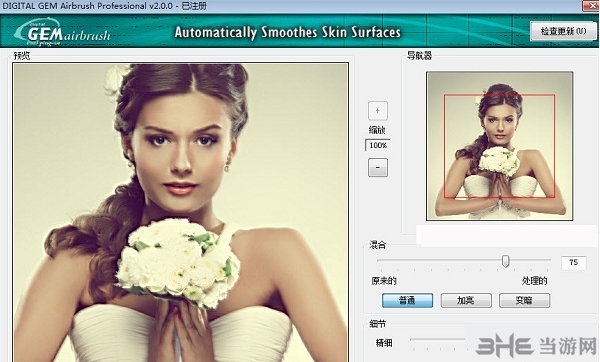Select the 变暗 darken blend mode
Screen dimensions: 600x362
tap(524, 300)
